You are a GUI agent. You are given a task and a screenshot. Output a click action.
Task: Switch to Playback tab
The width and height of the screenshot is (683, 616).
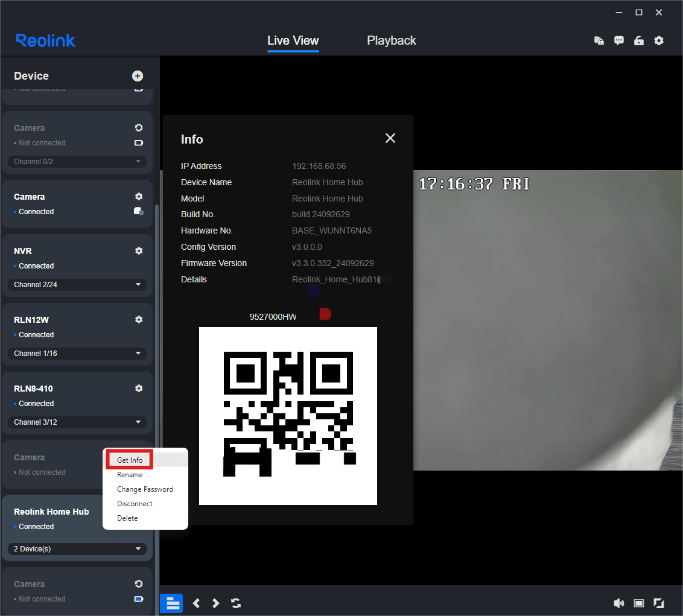coord(391,40)
